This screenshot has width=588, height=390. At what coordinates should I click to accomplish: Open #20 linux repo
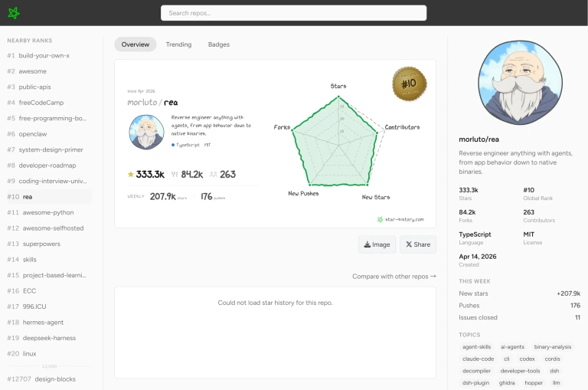[49, 353]
